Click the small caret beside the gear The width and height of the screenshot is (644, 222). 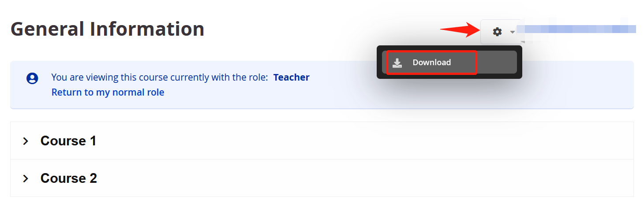512,32
